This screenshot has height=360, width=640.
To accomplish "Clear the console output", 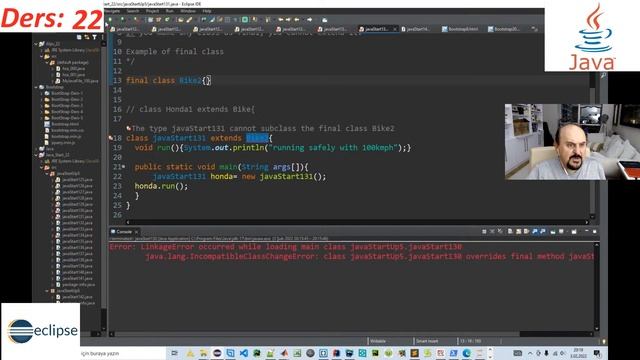I will coord(510,231).
